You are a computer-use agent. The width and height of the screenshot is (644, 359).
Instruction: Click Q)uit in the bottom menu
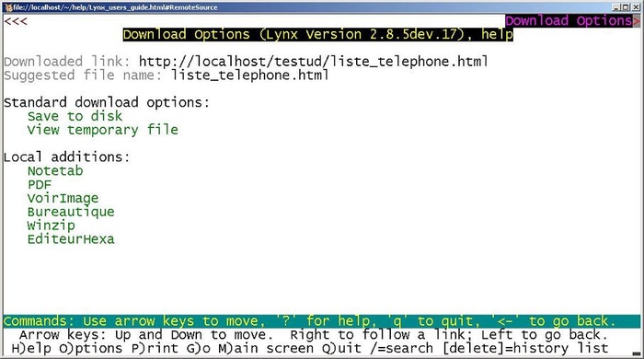click(341, 348)
